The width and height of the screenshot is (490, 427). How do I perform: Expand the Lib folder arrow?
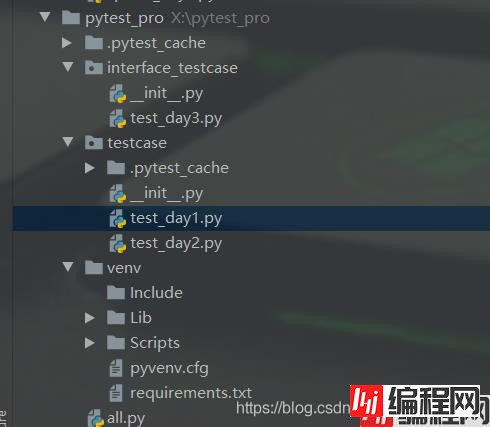tap(90, 318)
